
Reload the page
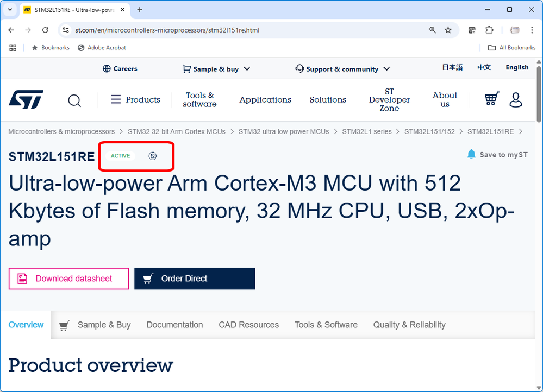tap(45, 30)
